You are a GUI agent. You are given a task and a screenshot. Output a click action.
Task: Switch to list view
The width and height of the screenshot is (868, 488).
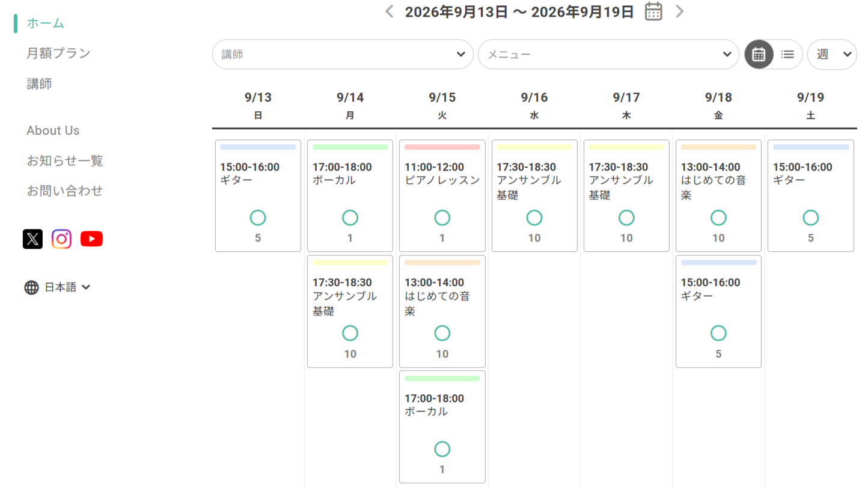pos(787,54)
